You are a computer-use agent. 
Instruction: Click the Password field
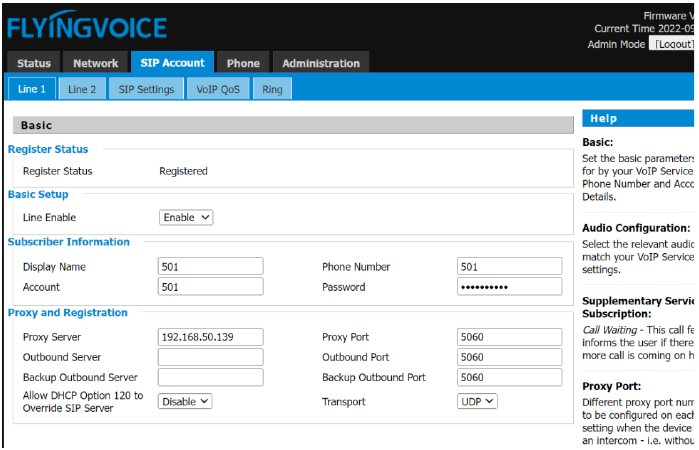510,286
